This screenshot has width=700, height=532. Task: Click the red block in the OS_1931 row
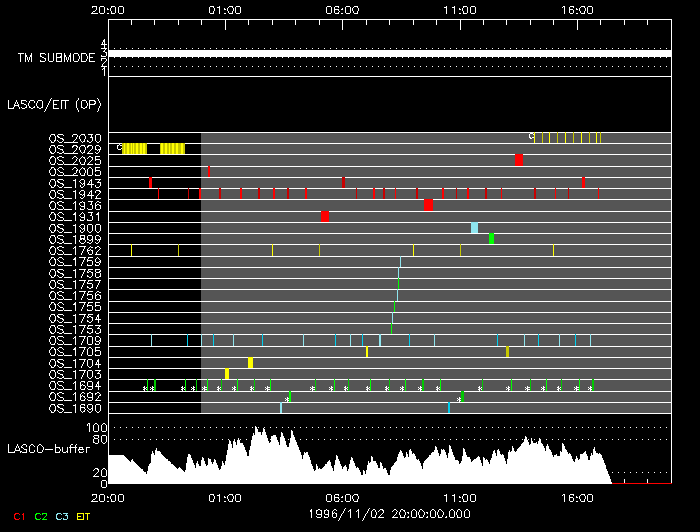tap(325, 217)
